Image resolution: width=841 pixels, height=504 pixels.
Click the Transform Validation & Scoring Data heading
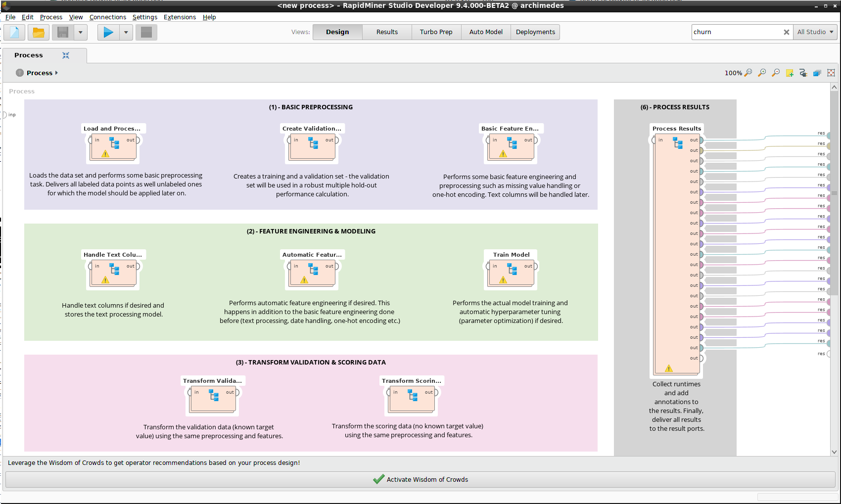pos(311,362)
